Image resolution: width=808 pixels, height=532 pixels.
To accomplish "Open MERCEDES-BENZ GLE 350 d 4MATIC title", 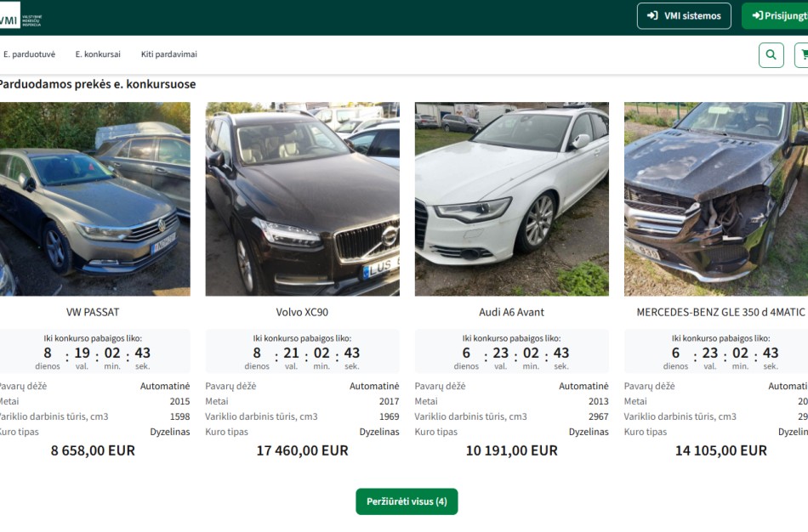I will [x=720, y=312].
